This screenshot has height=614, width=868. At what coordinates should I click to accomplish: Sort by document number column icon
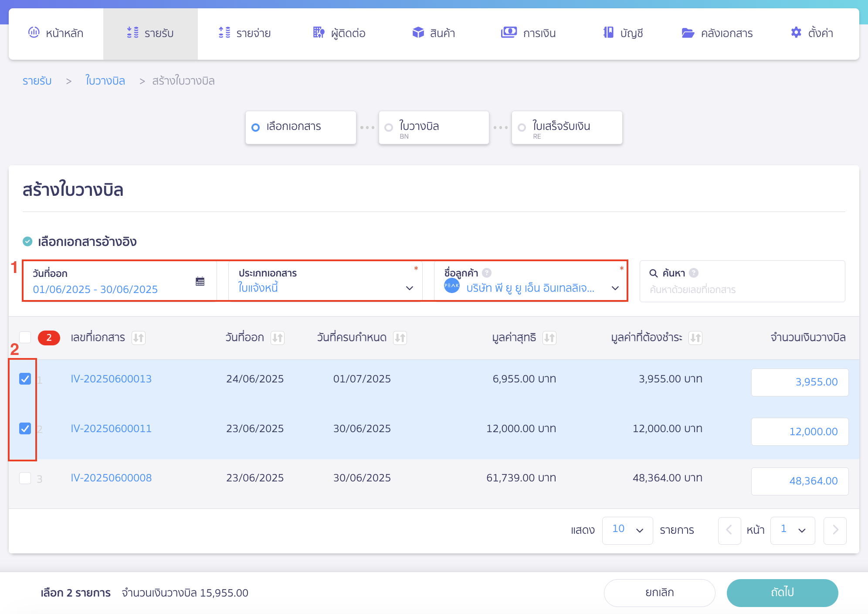click(x=139, y=338)
